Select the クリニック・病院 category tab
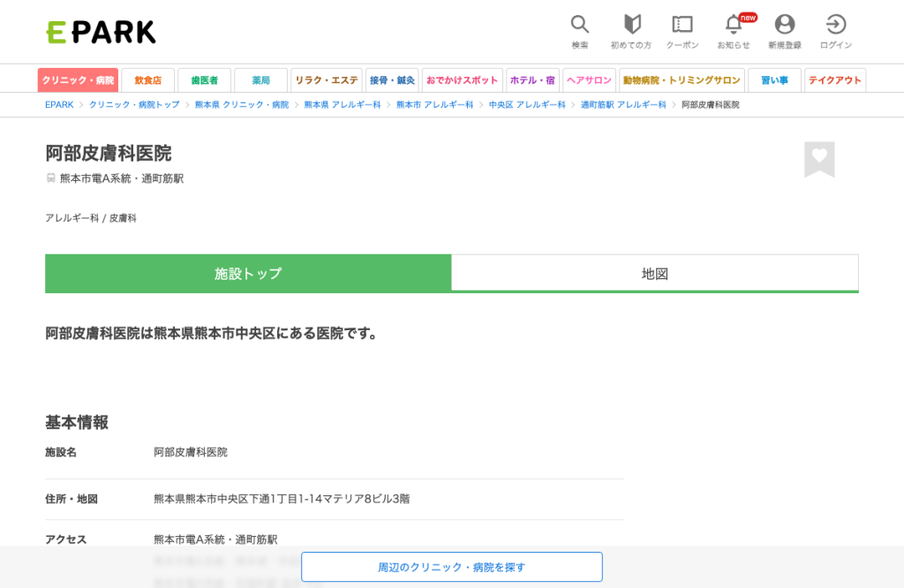Screen dimensions: 904x588 [x=78, y=80]
